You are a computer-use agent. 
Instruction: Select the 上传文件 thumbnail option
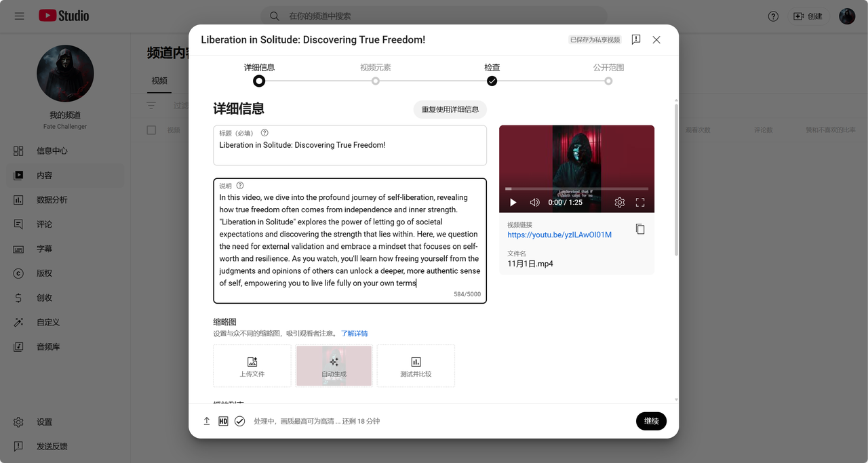tap(252, 366)
